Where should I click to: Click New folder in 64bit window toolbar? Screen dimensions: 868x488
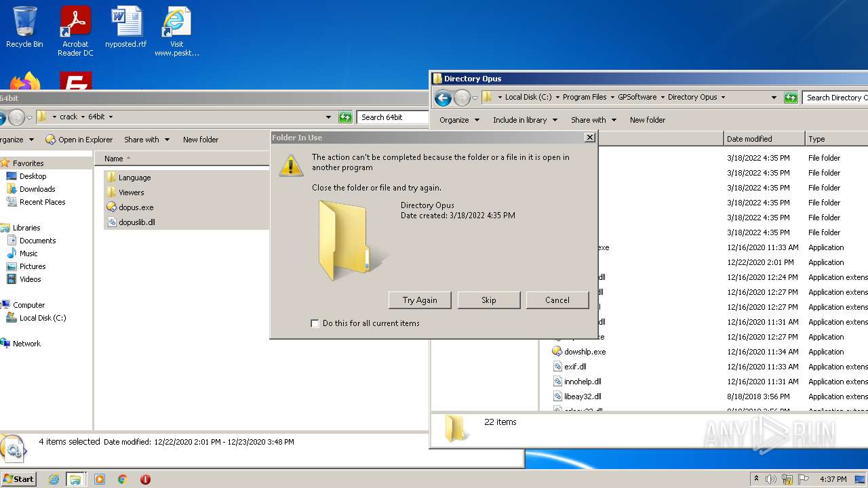click(201, 140)
